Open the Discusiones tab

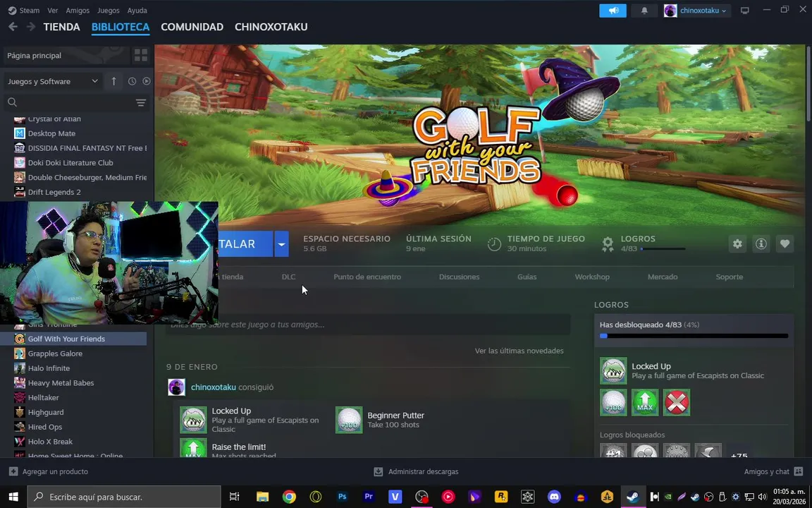[460, 277]
